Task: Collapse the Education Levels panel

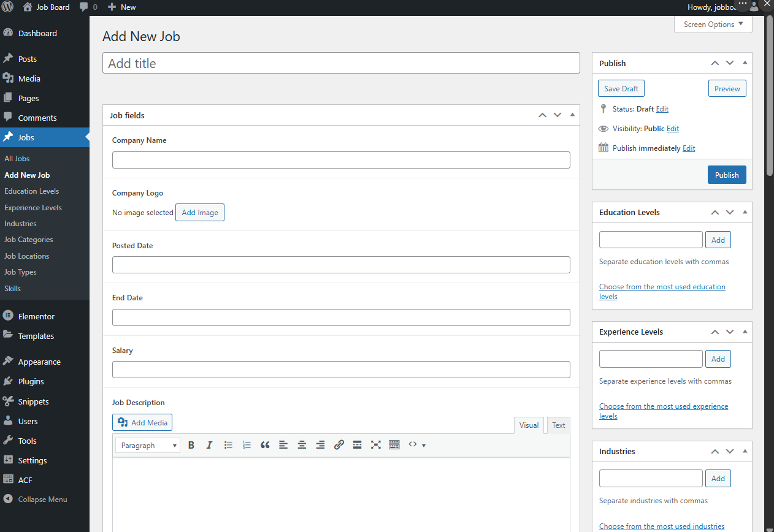Action: click(745, 212)
